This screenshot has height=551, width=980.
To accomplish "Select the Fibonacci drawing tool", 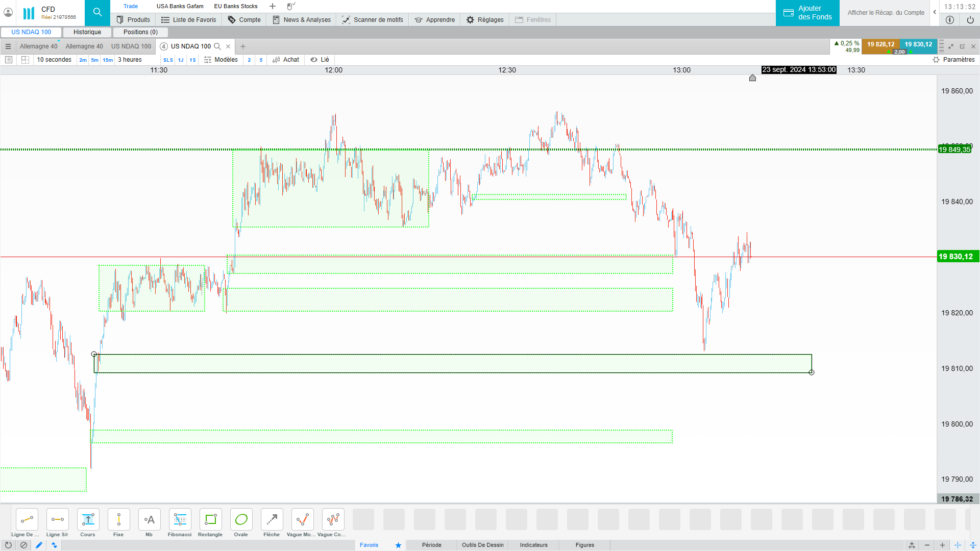I will [x=180, y=520].
